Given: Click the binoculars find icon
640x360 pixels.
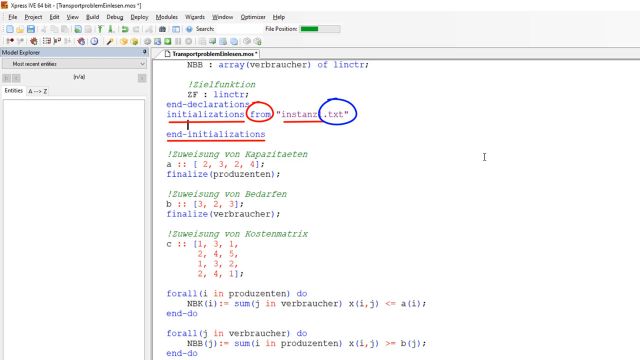Looking at the screenshot, I should 162,29.
